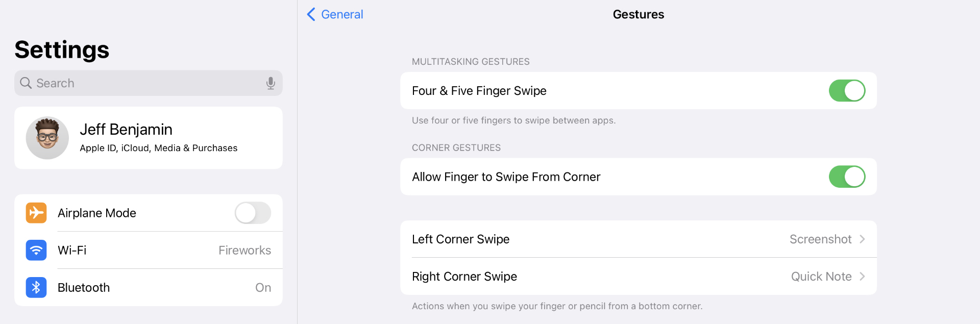Image resolution: width=980 pixels, height=324 pixels.
Task: Expand Left Corner Swipe chevron
Action: [862, 239]
